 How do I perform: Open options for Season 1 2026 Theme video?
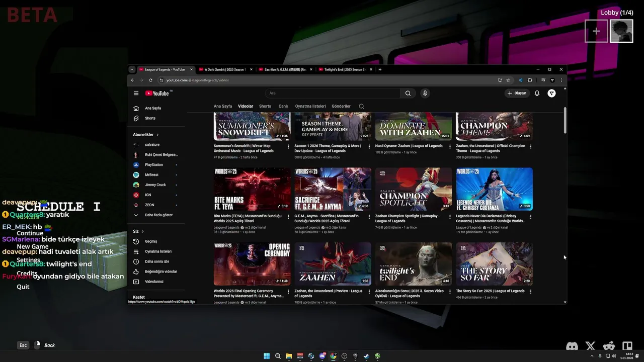(369, 146)
